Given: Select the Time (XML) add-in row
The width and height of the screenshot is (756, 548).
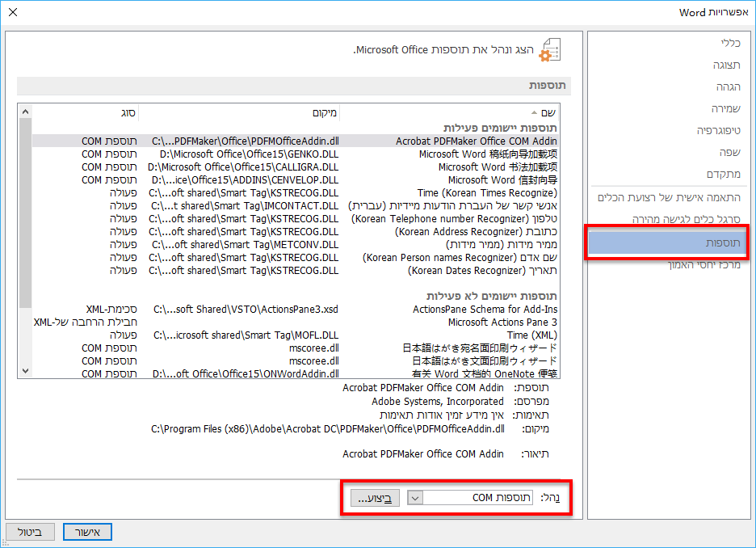Looking at the screenshot, I should coord(296,335).
